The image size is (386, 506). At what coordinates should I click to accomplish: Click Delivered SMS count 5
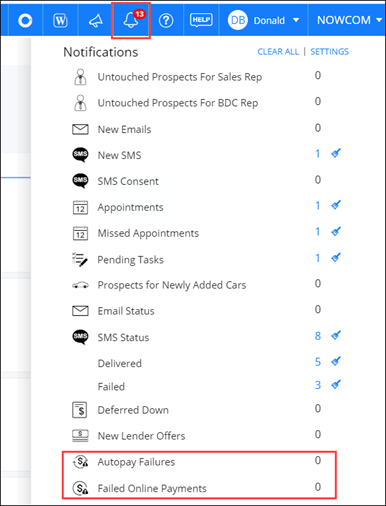(x=318, y=362)
